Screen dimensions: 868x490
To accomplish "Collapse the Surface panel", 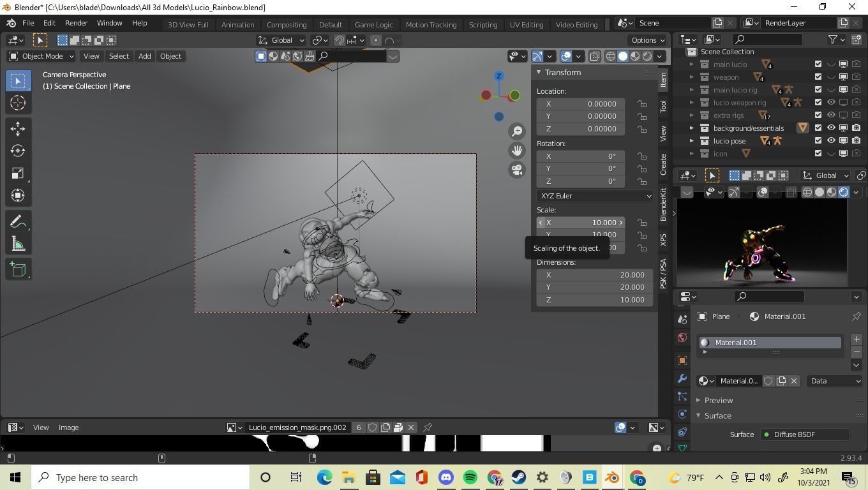I will [698, 416].
